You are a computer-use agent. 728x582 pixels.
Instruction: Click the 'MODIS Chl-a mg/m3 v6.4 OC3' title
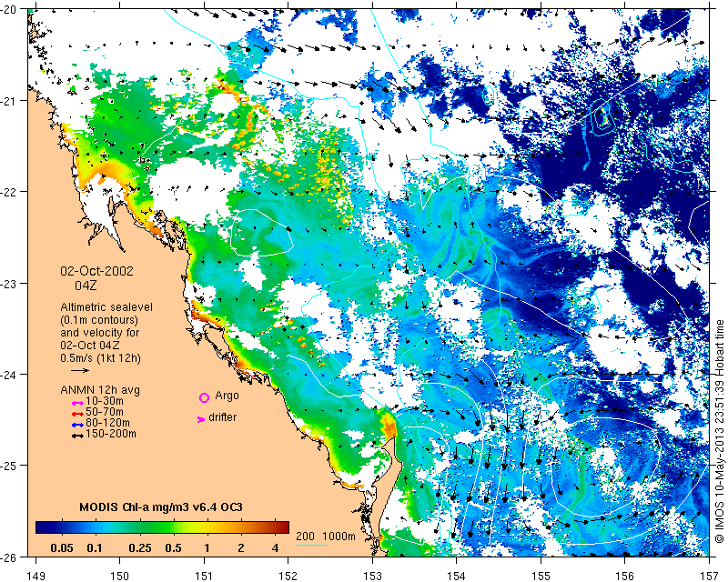(x=161, y=507)
